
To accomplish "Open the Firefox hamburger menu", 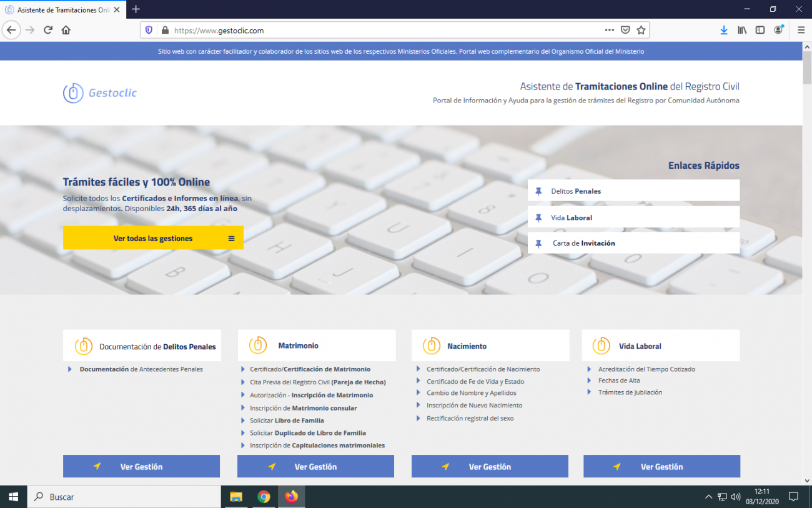I will pyautogui.click(x=801, y=30).
